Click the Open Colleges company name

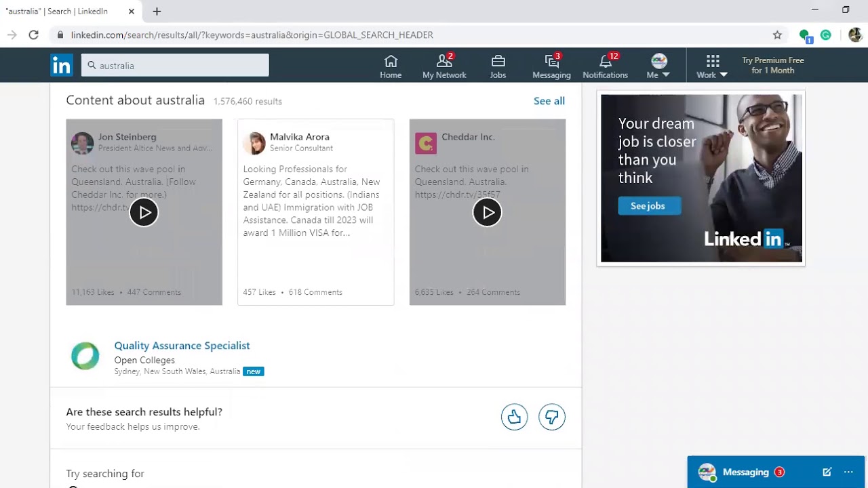coord(144,361)
